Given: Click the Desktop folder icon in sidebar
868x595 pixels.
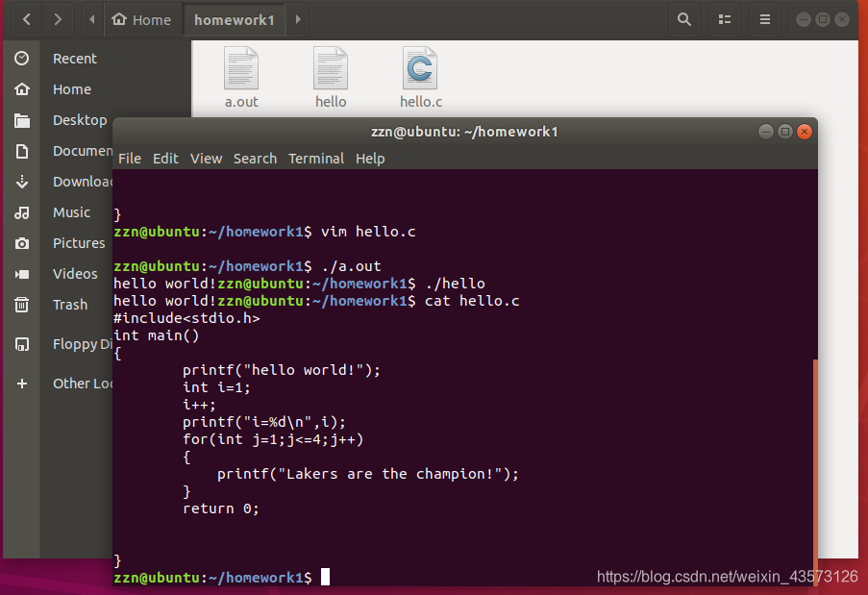Looking at the screenshot, I should (21, 120).
